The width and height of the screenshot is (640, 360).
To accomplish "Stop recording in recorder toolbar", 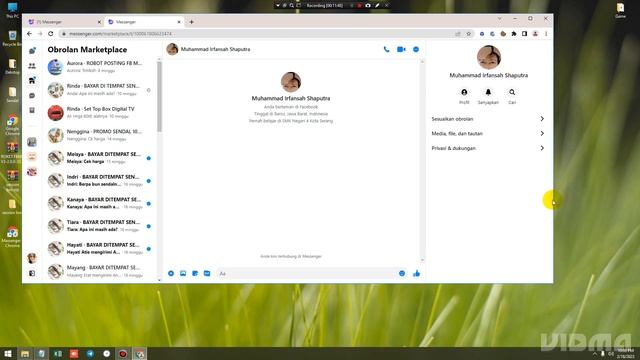I will (x=360, y=6).
